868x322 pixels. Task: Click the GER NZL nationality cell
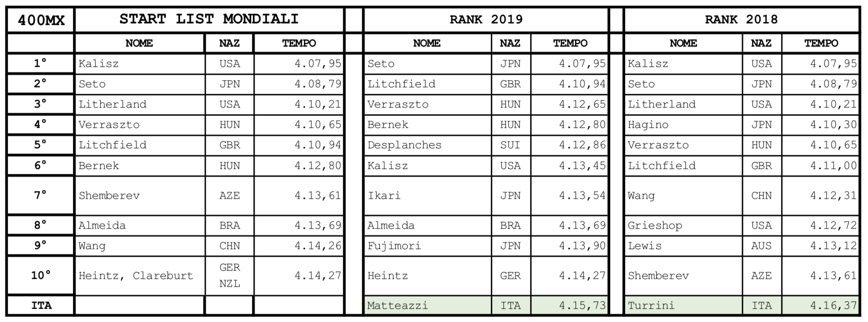pyautogui.click(x=229, y=276)
